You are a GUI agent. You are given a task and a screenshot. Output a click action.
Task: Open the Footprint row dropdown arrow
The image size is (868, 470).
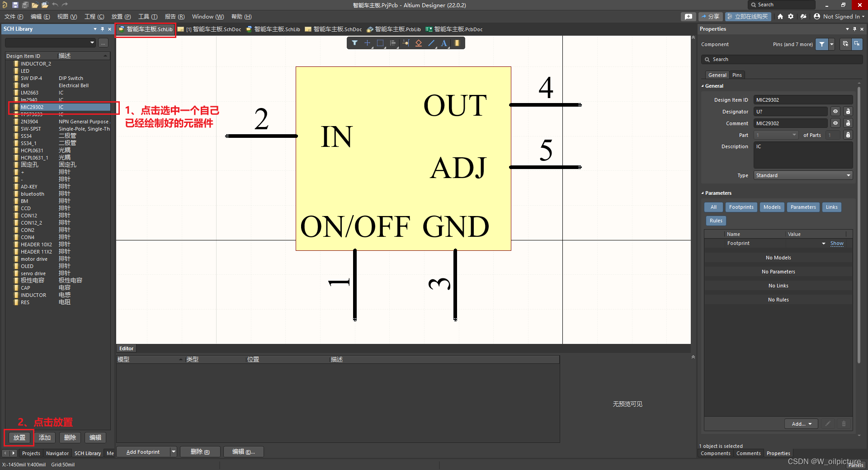[x=824, y=244]
